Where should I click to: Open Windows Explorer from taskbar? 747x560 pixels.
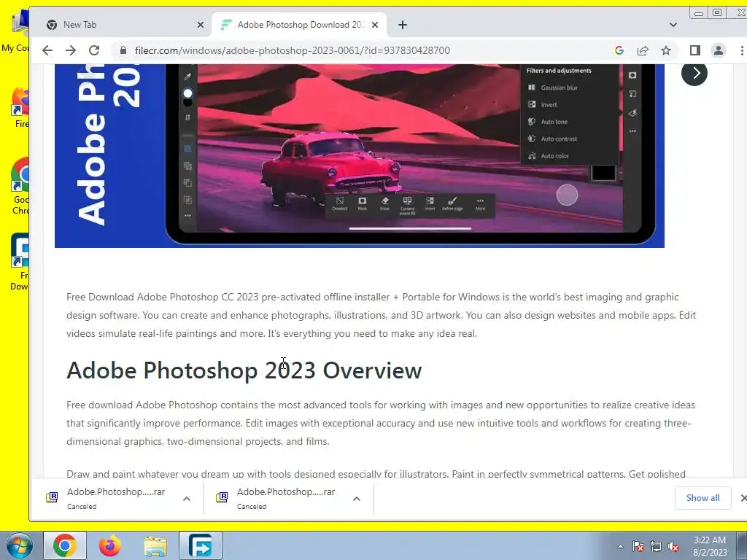pyautogui.click(x=155, y=545)
